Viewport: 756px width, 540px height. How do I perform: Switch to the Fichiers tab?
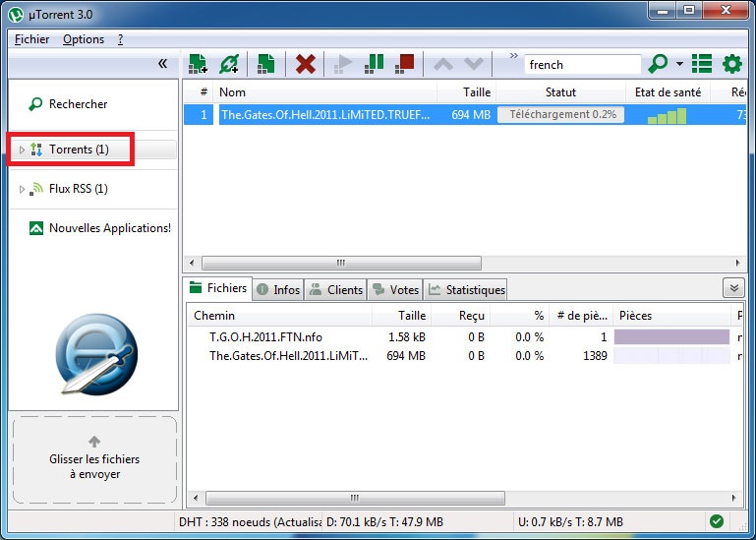218,288
